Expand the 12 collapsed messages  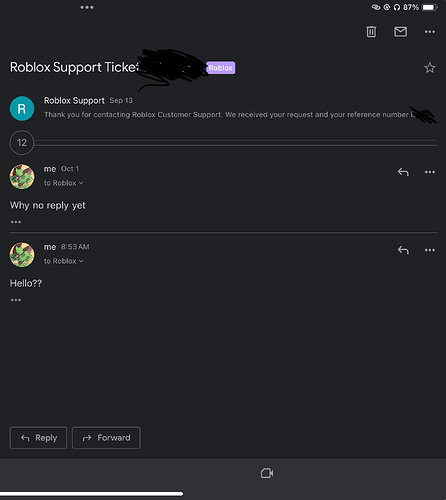[22, 143]
